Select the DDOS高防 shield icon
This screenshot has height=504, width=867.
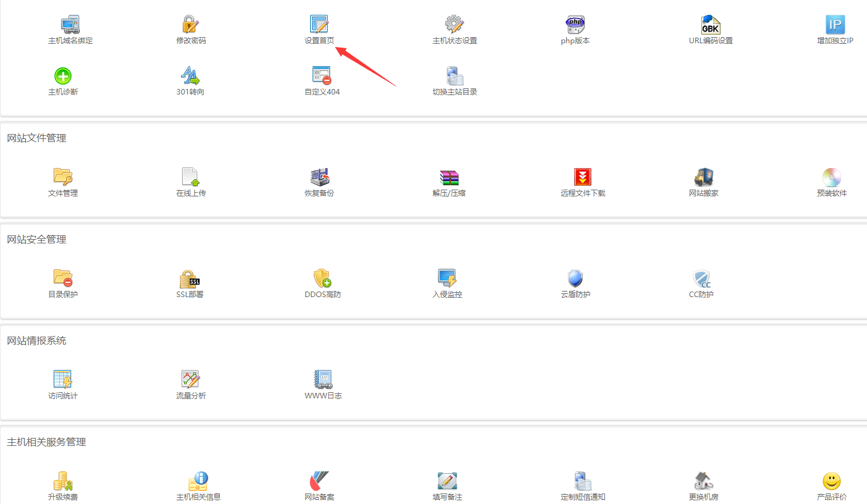click(322, 279)
